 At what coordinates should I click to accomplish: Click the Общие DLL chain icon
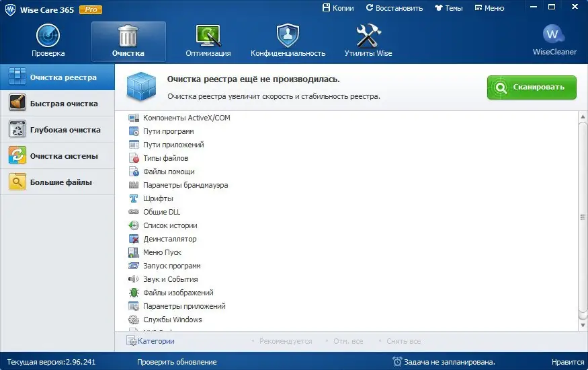(x=134, y=212)
